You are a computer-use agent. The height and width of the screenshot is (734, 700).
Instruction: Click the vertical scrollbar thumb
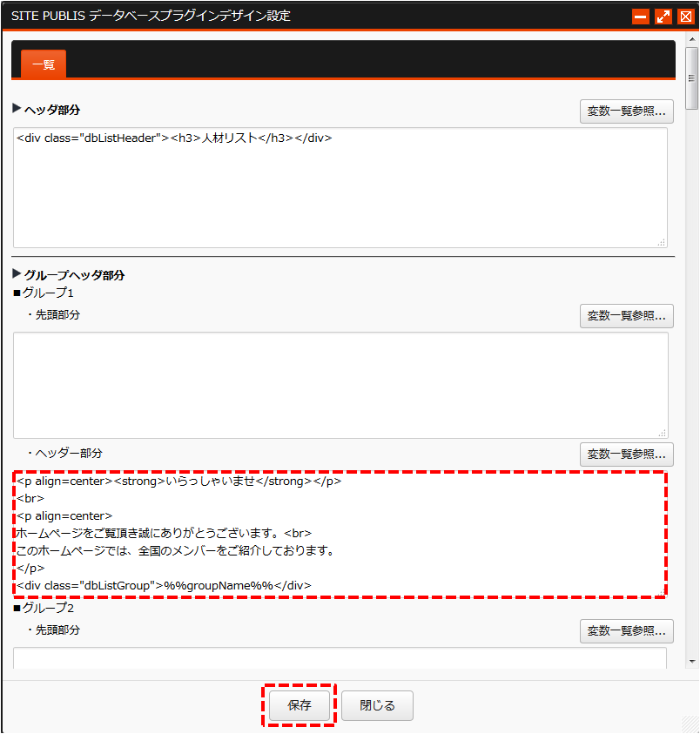(x=691, y=78)
